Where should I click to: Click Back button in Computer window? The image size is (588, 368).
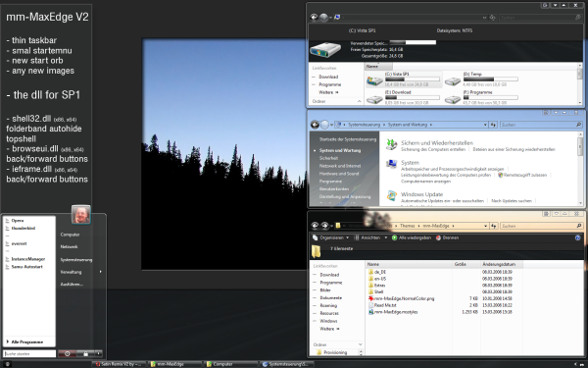point(315,17)
